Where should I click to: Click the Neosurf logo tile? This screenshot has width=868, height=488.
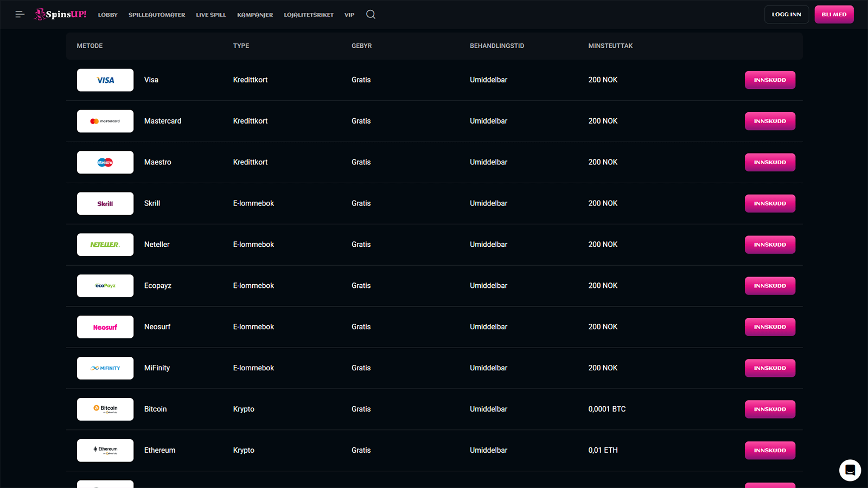pos(105,328)
